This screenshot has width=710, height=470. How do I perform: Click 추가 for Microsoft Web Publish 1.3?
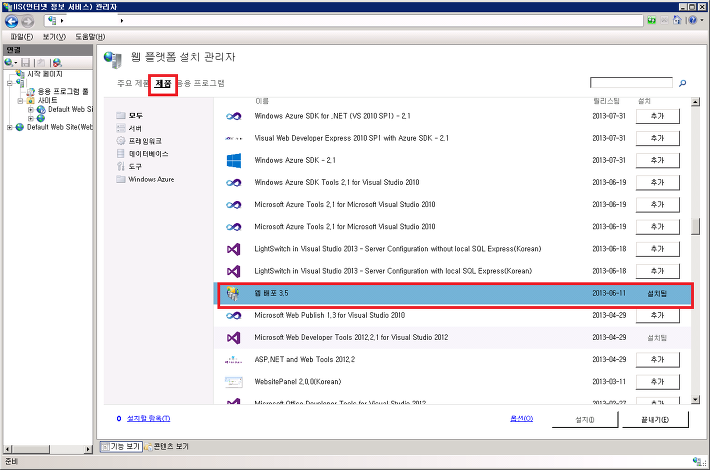click(x=657, y=316)
